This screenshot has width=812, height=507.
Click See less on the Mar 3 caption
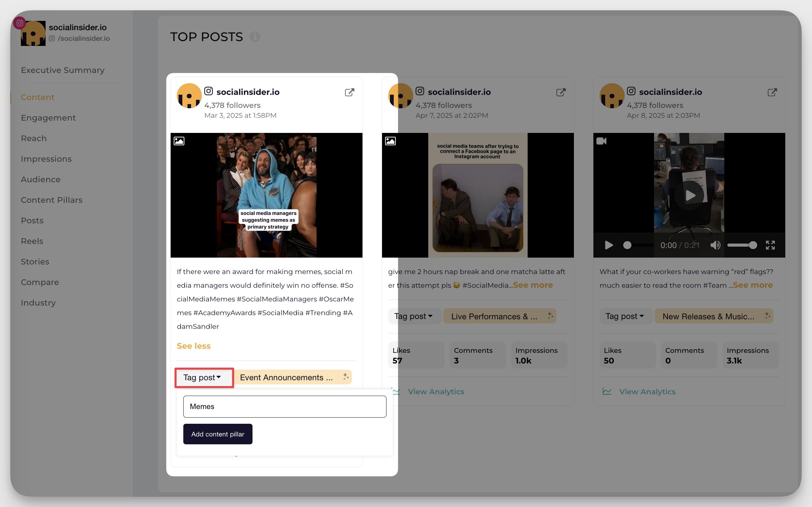click(x=194, y=346)
